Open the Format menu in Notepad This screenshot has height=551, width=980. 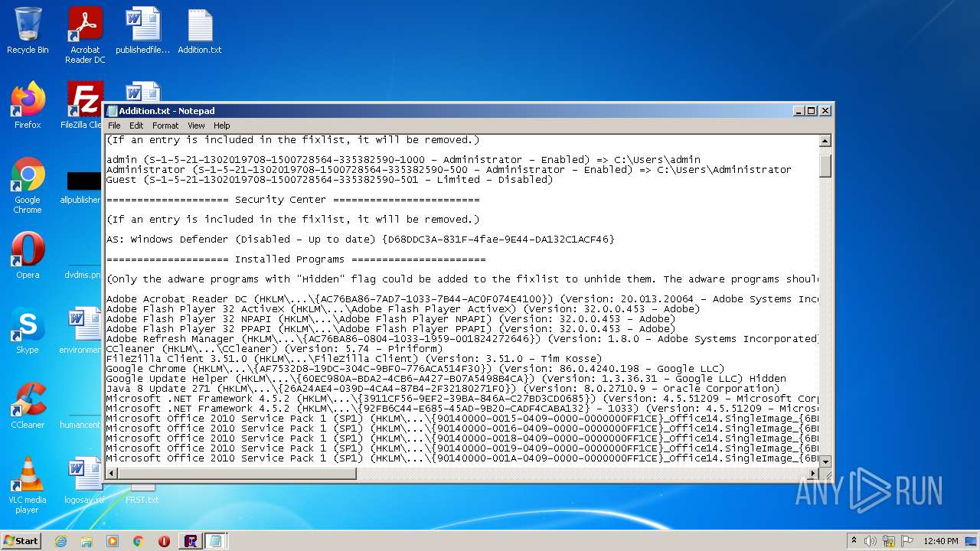(165, 126)
